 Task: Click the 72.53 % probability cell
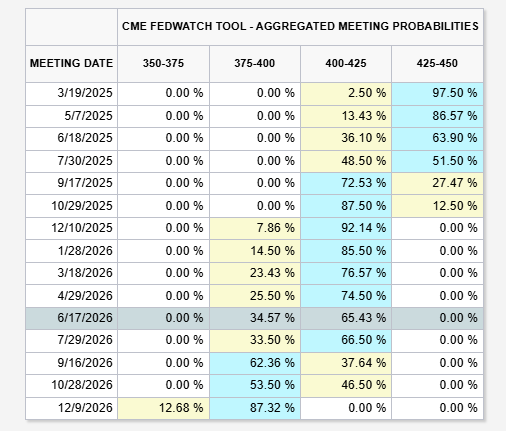coord(346,183)
